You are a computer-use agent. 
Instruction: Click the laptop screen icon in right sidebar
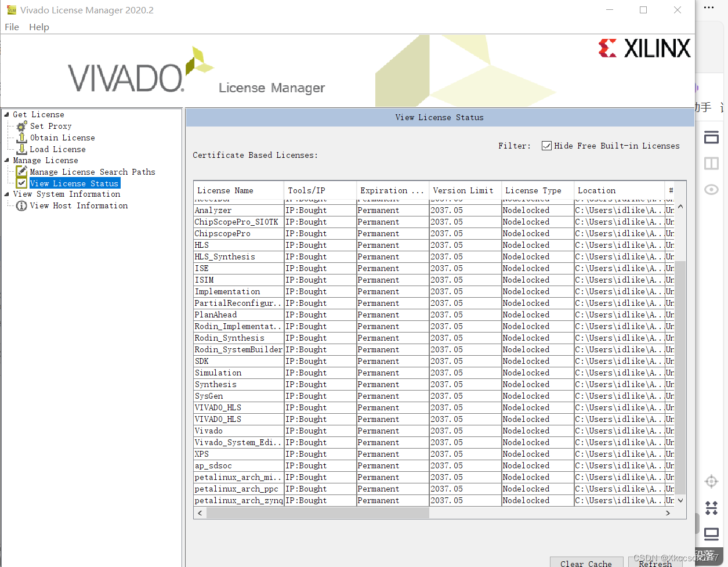(711, 533)
